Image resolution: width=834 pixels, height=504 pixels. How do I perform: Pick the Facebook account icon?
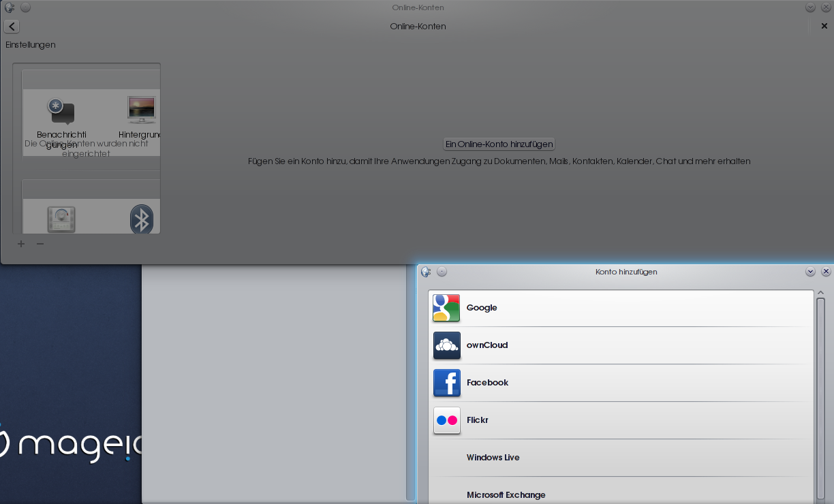tap(446, 383)
